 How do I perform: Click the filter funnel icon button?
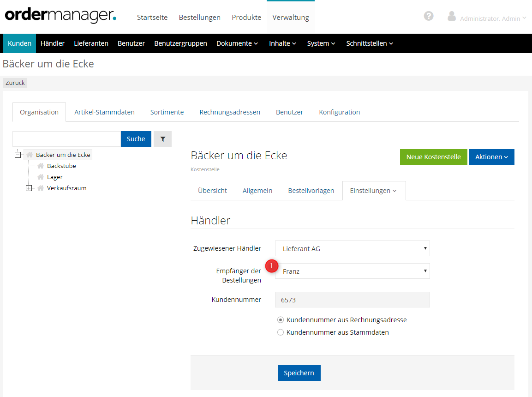(162, 139)
